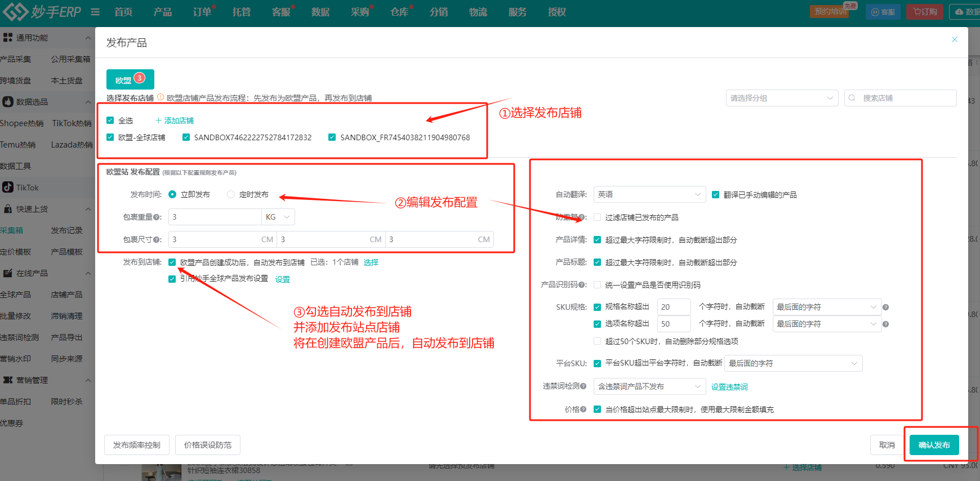Viewport: 980px width, 481px height.
Task: Click the search magnifier icon in 搜索店铺
Action: coord(852,98)
